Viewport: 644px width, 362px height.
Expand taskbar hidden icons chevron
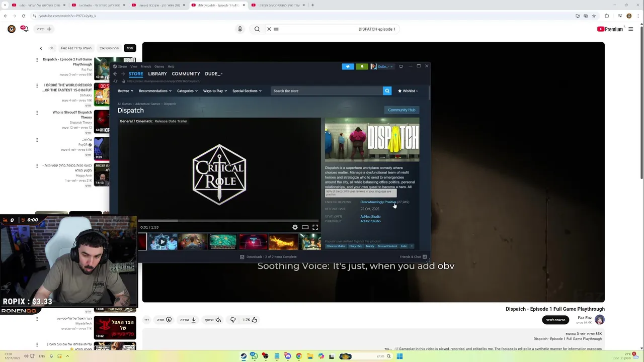(67, 356)
